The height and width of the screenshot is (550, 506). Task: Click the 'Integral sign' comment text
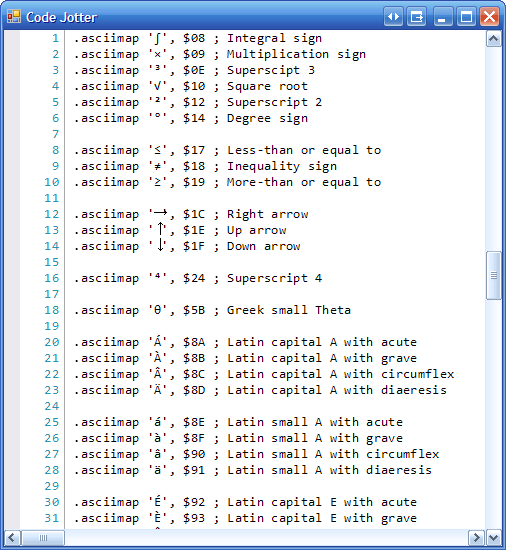(274, 38)
